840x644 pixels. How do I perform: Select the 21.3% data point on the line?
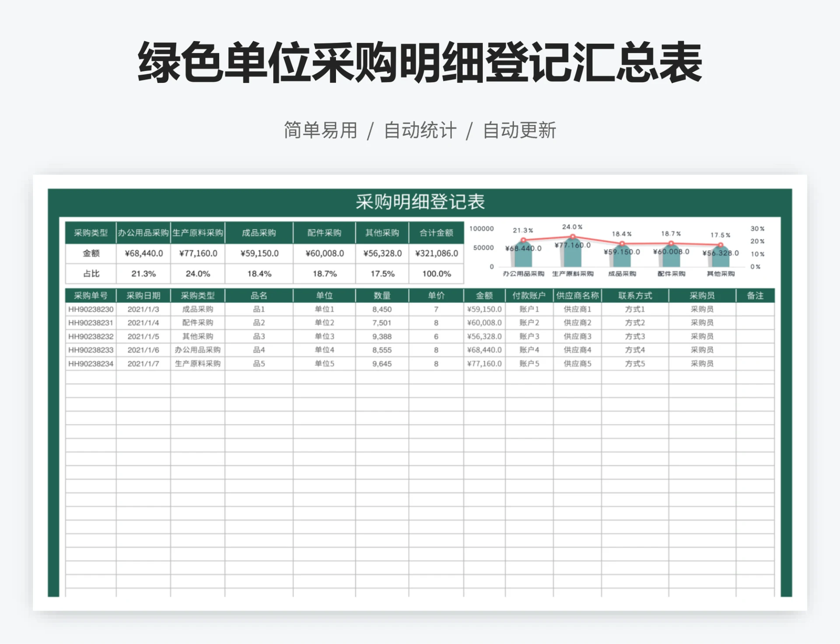[x=524, y=240]
